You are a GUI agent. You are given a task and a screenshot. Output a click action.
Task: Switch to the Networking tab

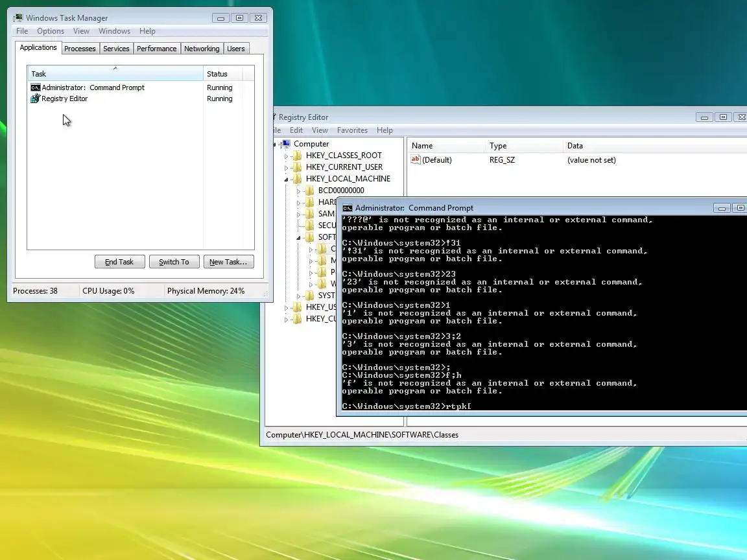coord(202,49)
